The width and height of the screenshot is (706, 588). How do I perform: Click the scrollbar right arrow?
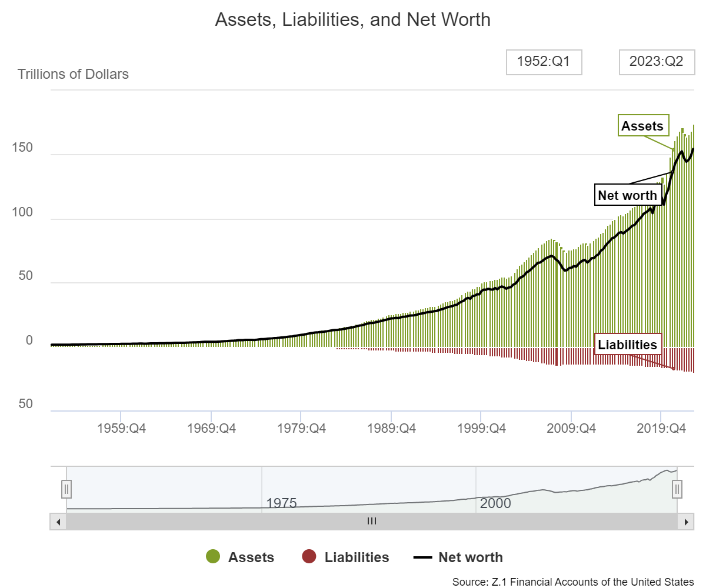[x=686, y=522]
